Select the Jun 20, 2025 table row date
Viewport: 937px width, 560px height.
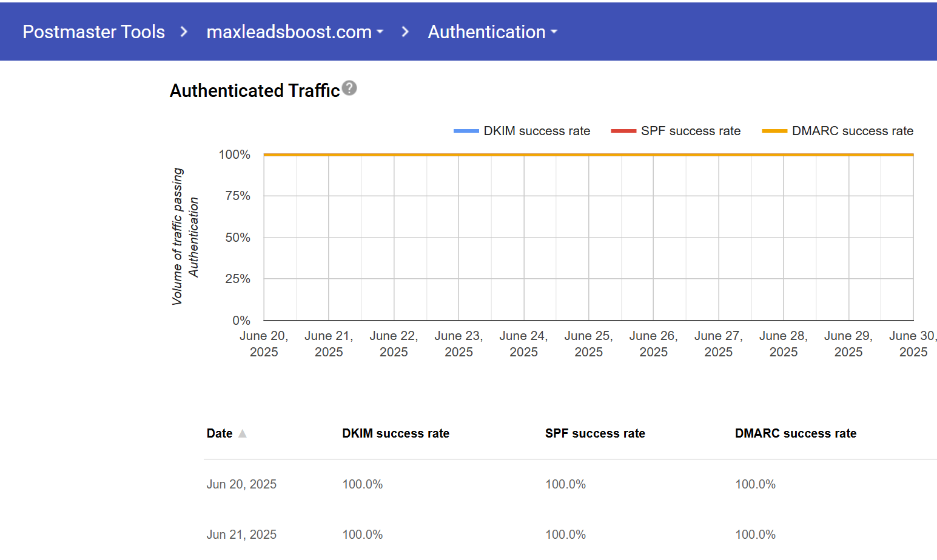point(241,484)
